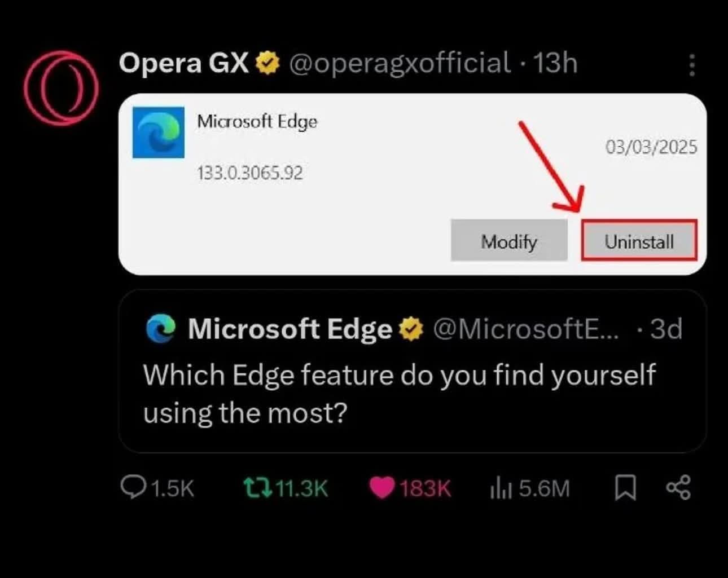Open the three-dot more options menu
The height and width of the screenshot is (578, 728).
[692, 65]
